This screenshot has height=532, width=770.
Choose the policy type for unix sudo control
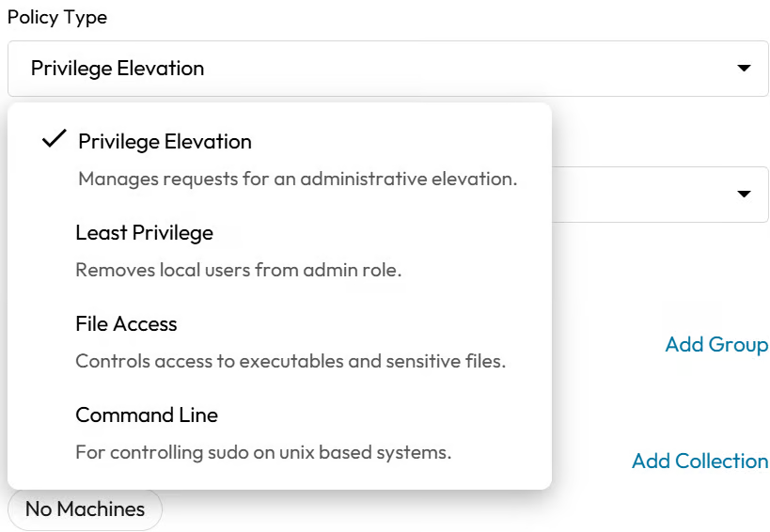pos(147,415)
